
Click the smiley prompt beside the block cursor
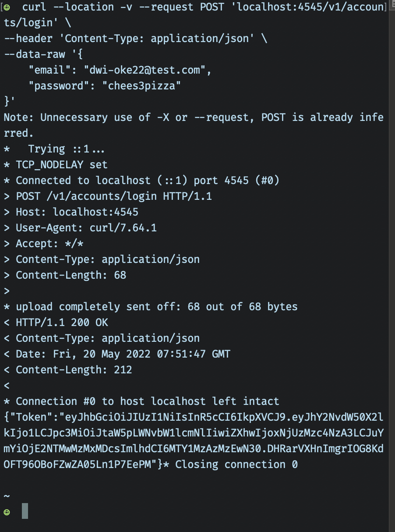7,512
